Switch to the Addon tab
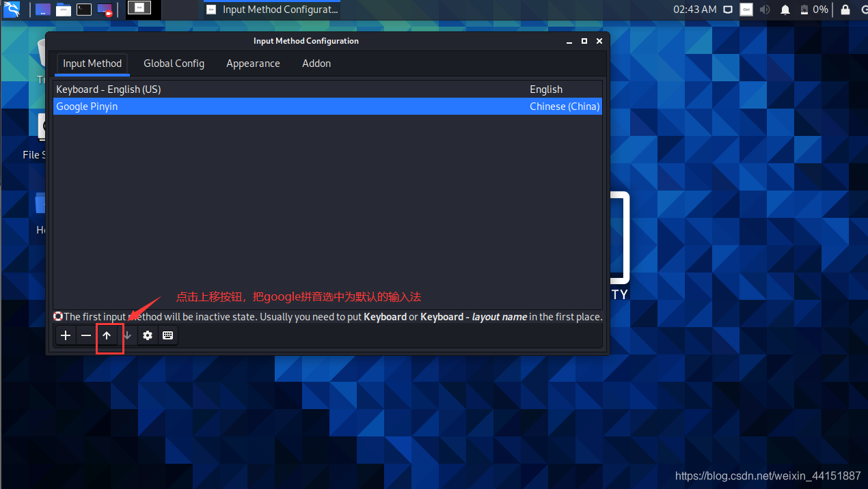Viewport: 868px width, 489px height. pyautogui.click(x=316, y=64)
